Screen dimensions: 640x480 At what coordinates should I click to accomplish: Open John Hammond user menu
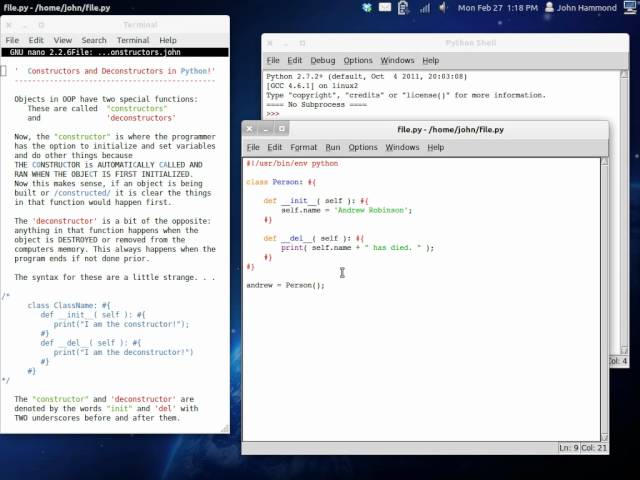[580, 7]
